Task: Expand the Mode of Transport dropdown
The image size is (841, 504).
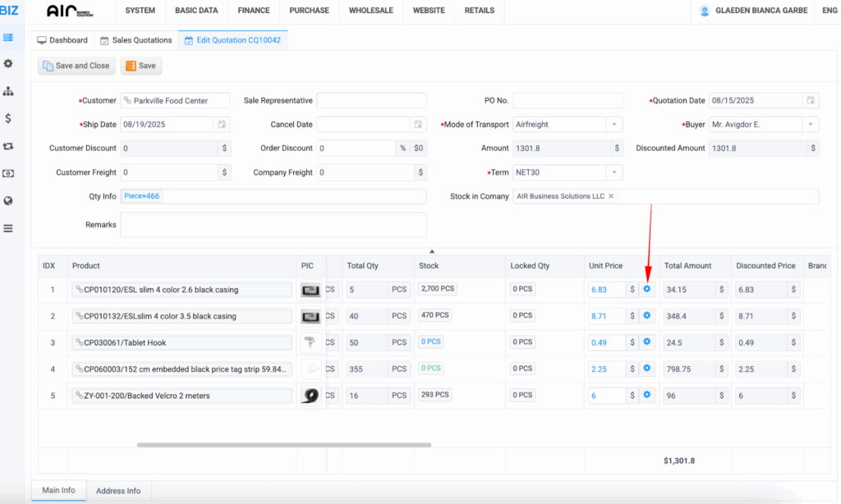Action: click(x=614, y=125)
